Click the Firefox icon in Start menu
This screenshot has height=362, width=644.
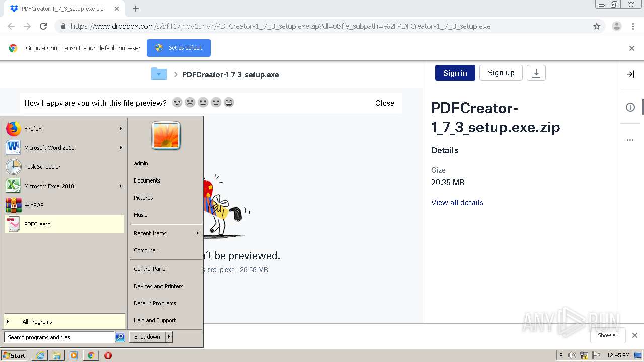click(14, 129)
